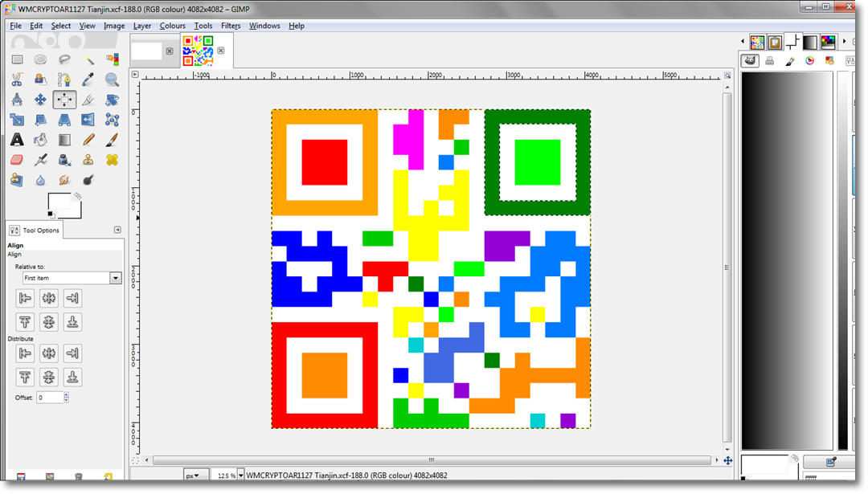Select the Eraser tool

17,160
